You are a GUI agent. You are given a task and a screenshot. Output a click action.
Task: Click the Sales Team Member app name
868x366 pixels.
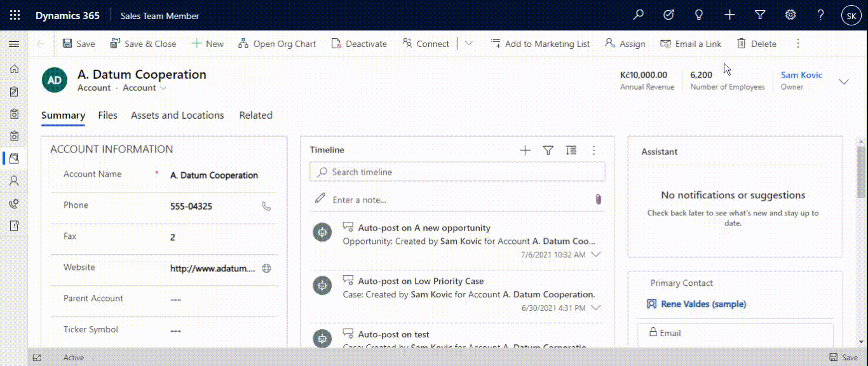(160, 16)
